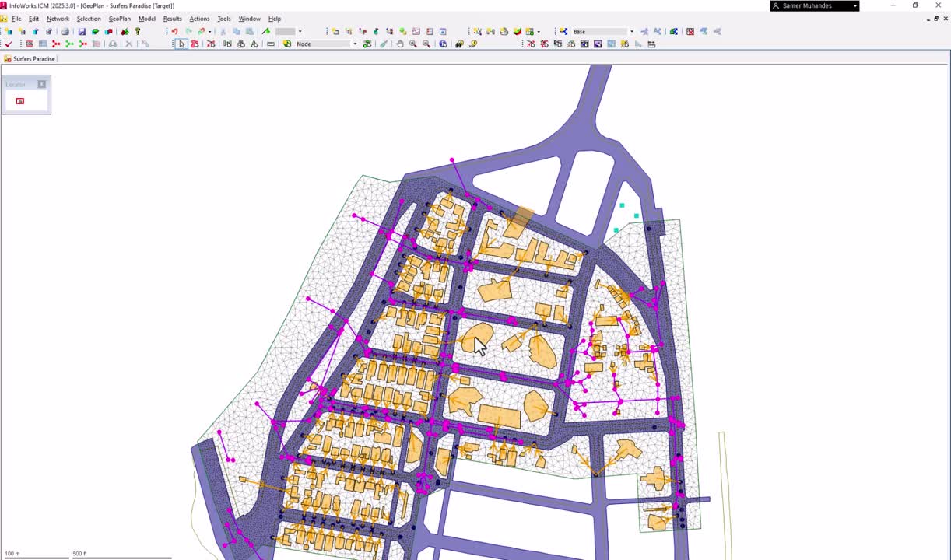This screenshot has height=560, width=951.
Task: Open the Actions menu
Action: [199, 19]
